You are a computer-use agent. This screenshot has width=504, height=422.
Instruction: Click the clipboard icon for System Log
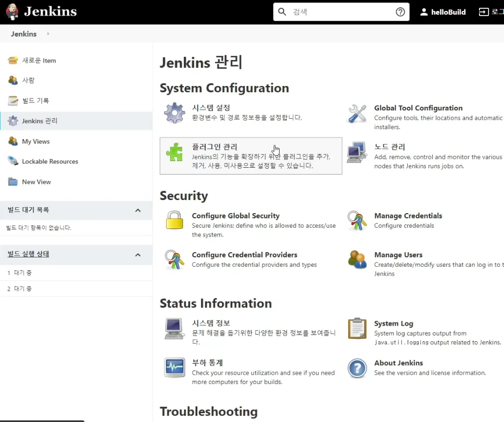pyautogui.click(x=357, y=328)
